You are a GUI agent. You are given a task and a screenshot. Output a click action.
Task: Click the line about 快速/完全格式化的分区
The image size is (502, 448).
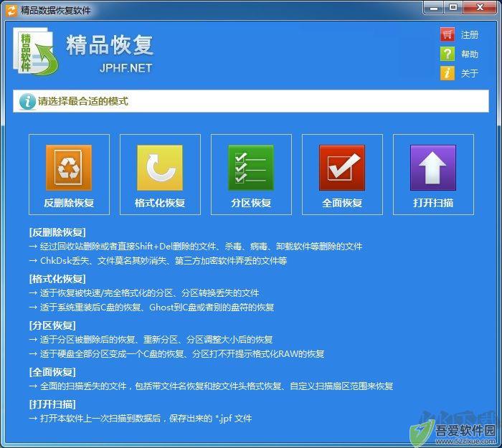(x=144, y=292)
